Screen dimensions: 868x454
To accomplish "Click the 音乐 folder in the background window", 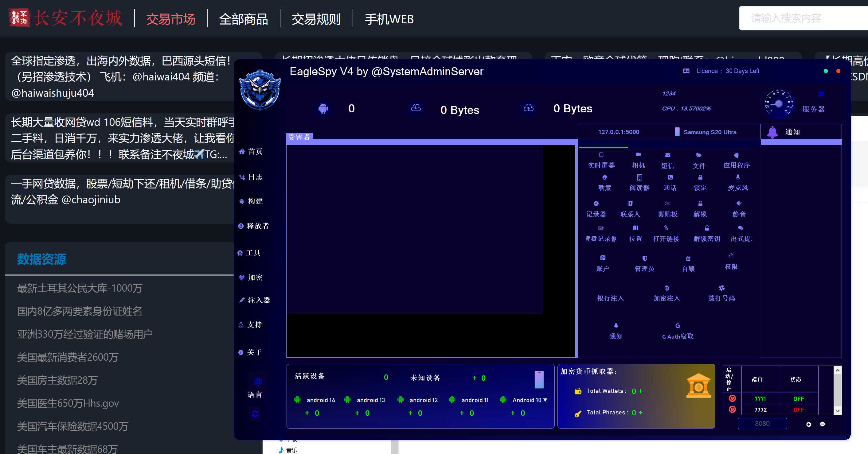I will click(x=288, y=450).
